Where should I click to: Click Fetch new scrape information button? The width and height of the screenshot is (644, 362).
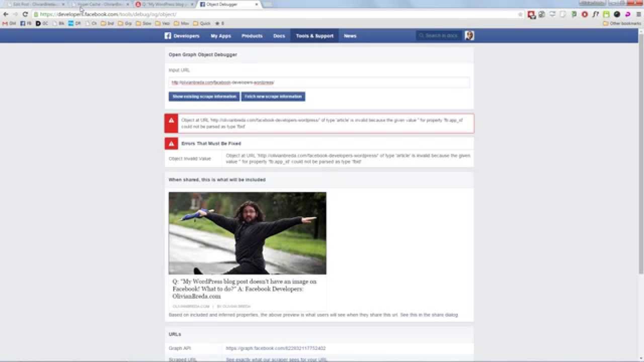(273, 97)
